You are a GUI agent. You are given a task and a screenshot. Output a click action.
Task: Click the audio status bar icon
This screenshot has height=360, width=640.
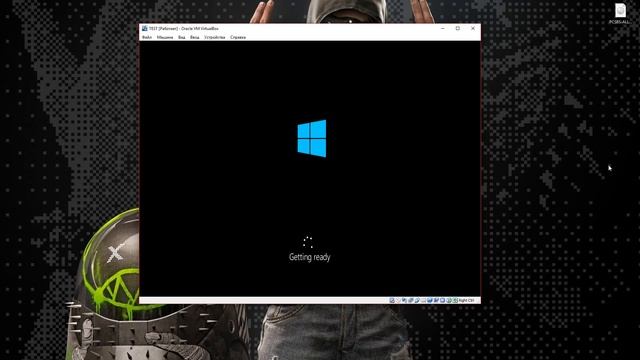[x=404, y=300]
